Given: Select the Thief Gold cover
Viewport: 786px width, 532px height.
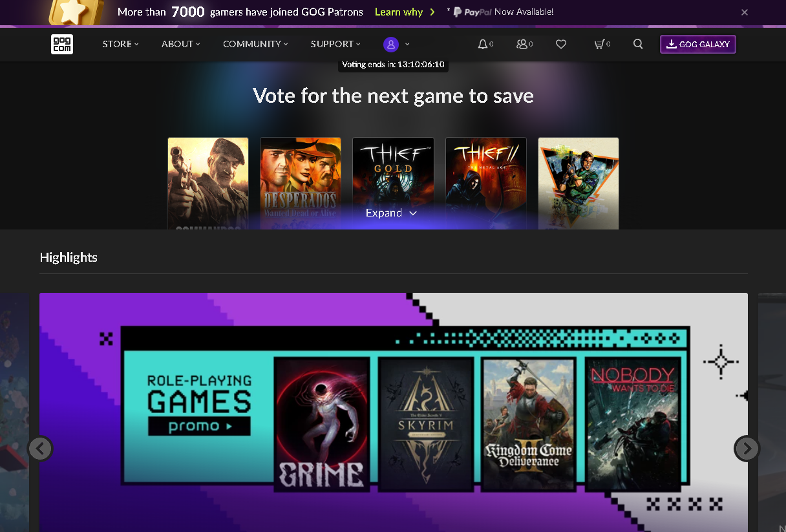Looking at the screenshot, I should click(x=393, y=184).
